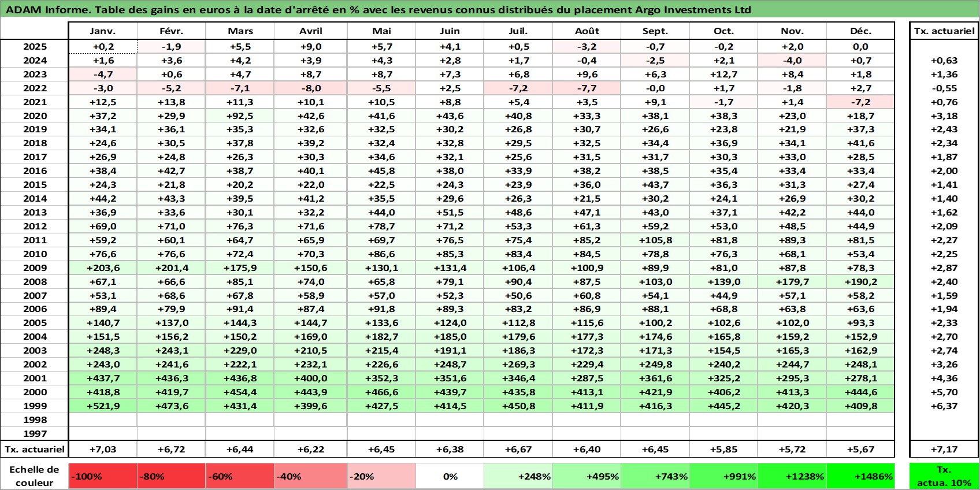The width and height of the screenshot is (980, 490).
Task: Select the 'Août' column header
Action: pos(587,31)
